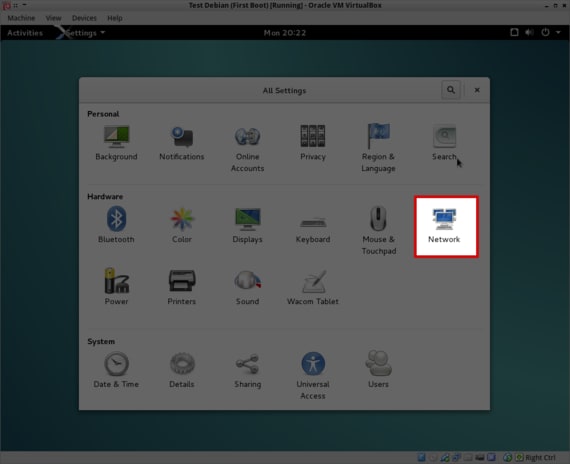
Task: Open the Search settings panel
Action: click(x=444, y=143)
